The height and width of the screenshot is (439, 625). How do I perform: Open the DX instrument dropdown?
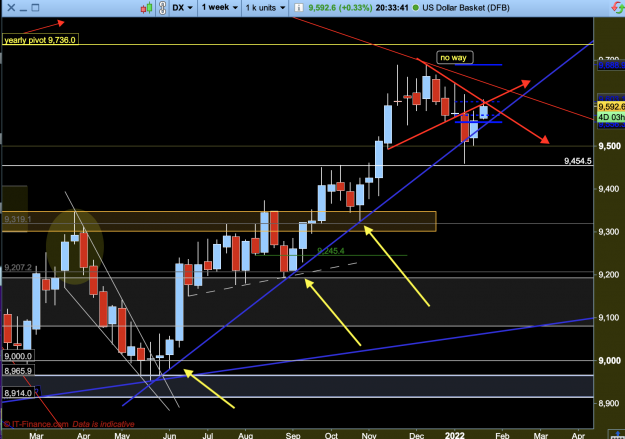183,8
